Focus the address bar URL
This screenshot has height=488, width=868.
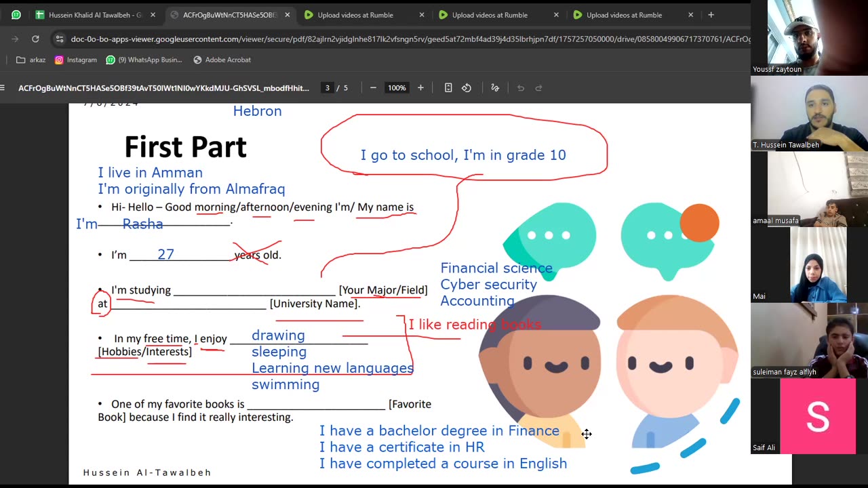coord(410,39)
